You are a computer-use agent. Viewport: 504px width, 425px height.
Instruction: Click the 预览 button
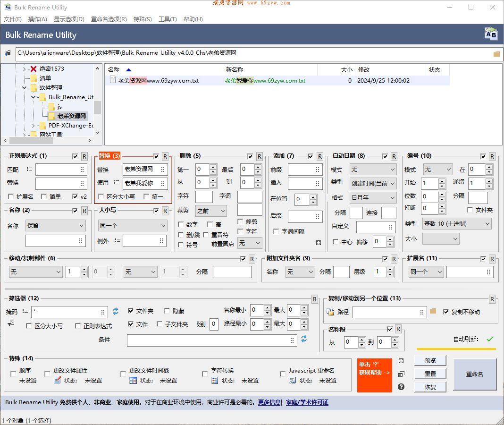(430, 361)
